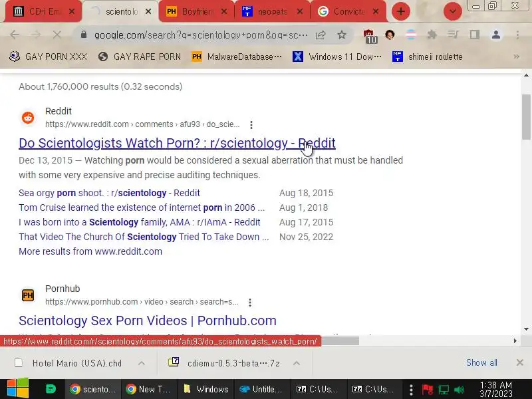Open 'I was born into a Scientology family' link

[x=140, y=222]
